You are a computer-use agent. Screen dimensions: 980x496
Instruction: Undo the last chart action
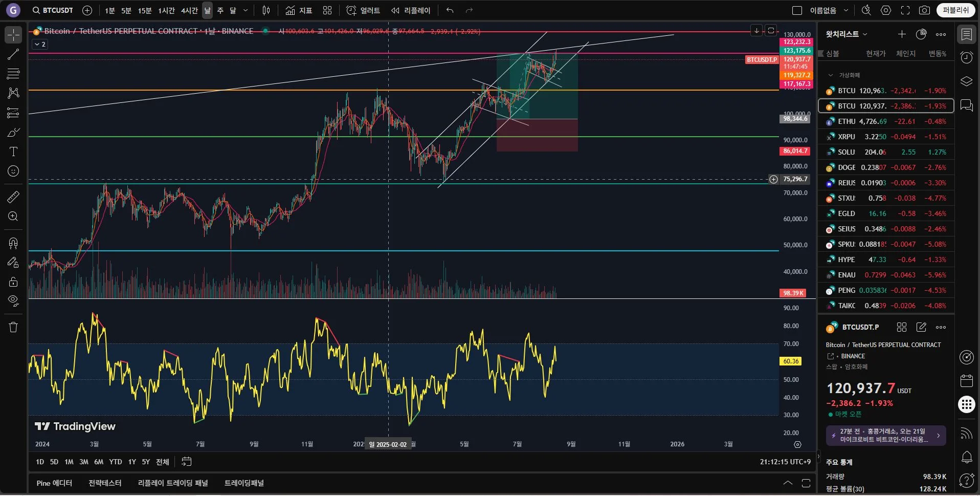coord(450,10)
